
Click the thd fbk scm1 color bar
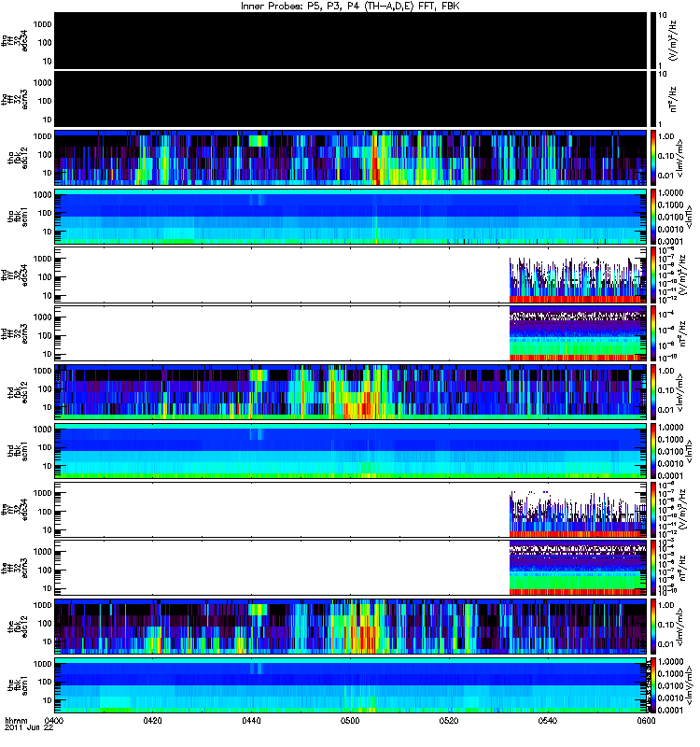(x=653, y=451)
